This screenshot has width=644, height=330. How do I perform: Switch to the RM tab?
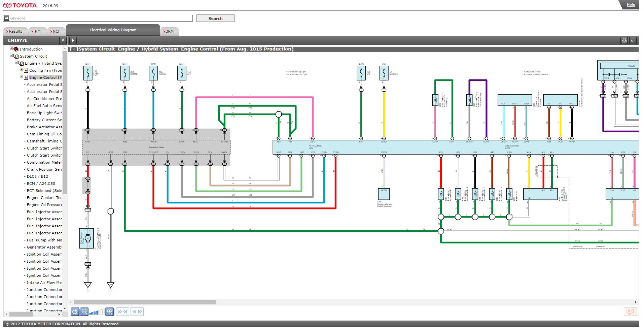click(37, 31)
